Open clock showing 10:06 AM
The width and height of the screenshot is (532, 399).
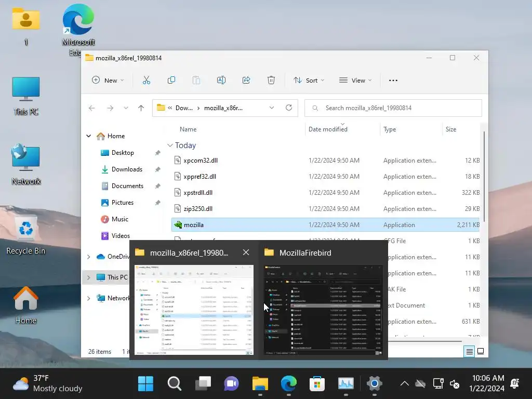487,383
